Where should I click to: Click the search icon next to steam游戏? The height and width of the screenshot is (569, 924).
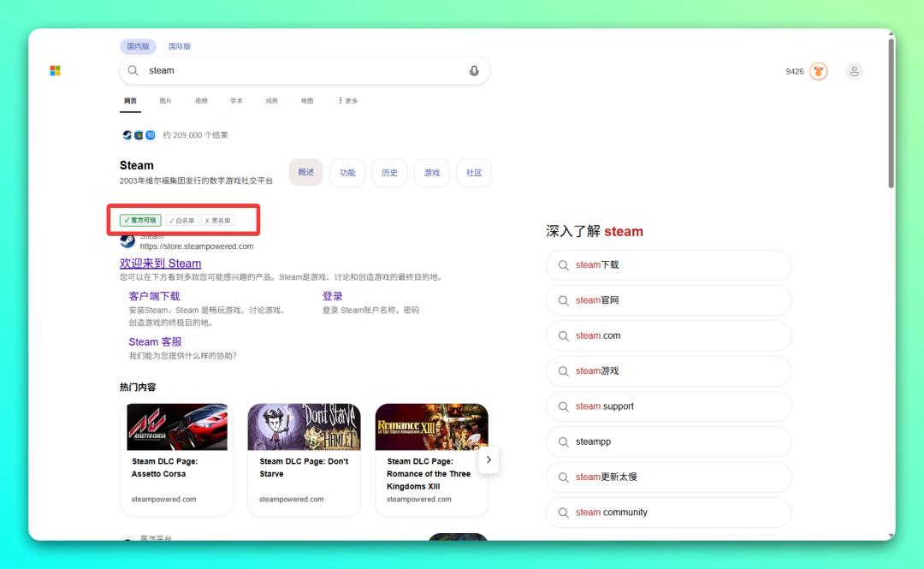coord(563,371)
